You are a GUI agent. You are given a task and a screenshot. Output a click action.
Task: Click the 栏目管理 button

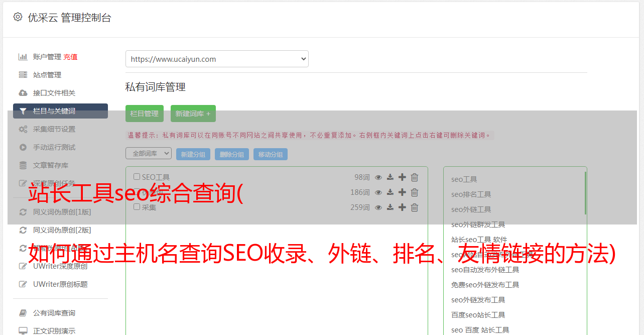pos(145,114)
